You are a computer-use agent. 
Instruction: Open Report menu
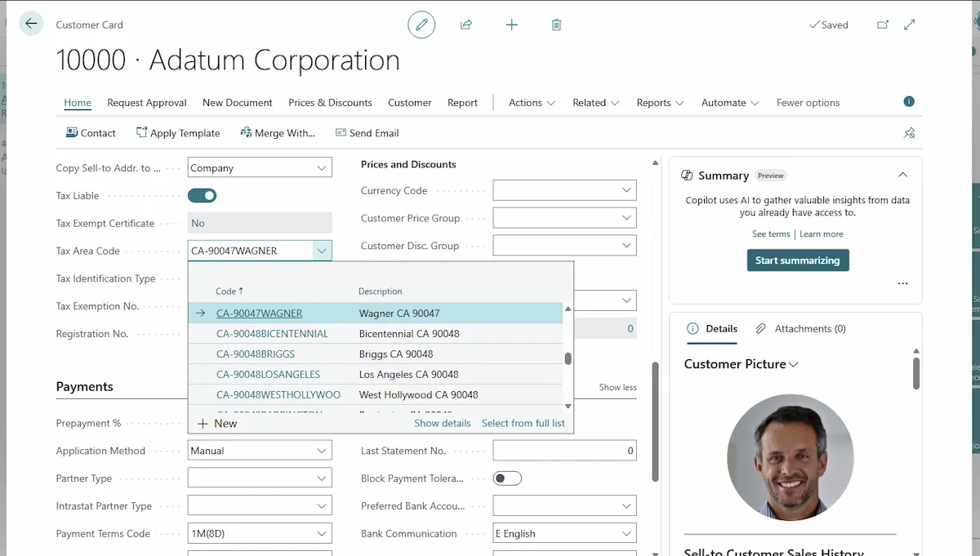(x=462, y=102)
